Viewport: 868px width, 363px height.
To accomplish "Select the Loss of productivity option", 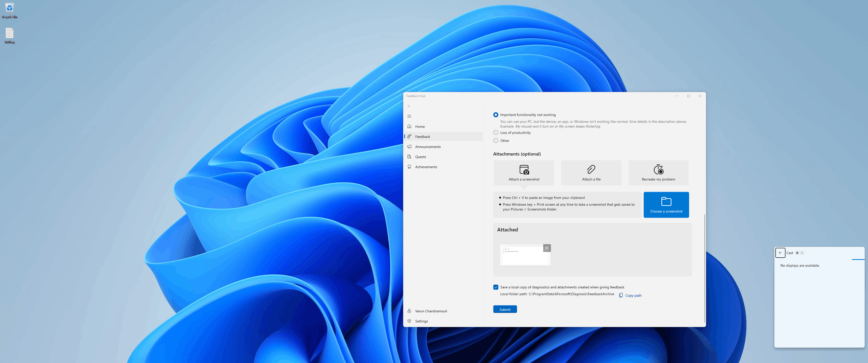I will 496,133.
